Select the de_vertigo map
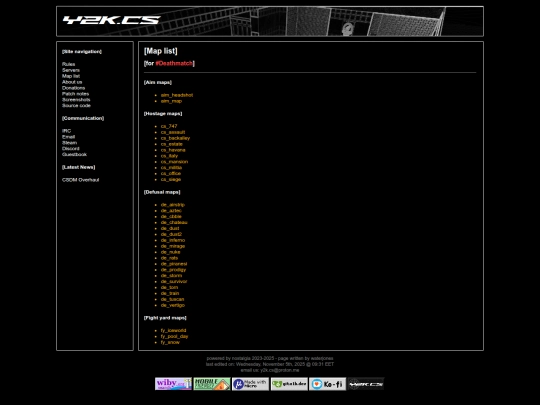Viewport: 540px width, 405px height. point(173,305)
